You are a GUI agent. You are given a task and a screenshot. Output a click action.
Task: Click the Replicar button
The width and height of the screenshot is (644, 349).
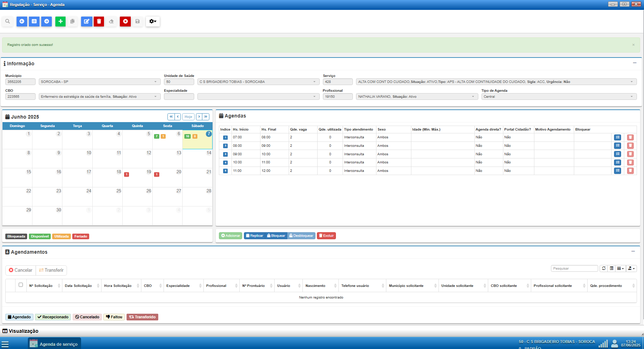coord(254,236)
